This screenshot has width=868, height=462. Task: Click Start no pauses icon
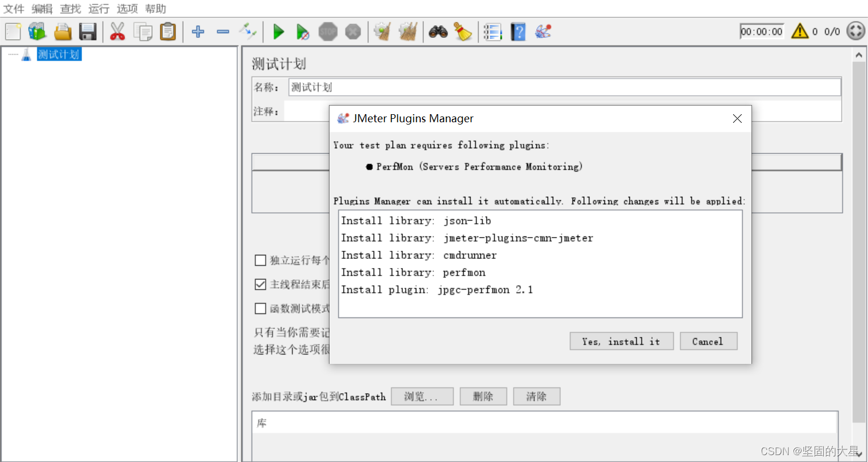pos(303,32)
